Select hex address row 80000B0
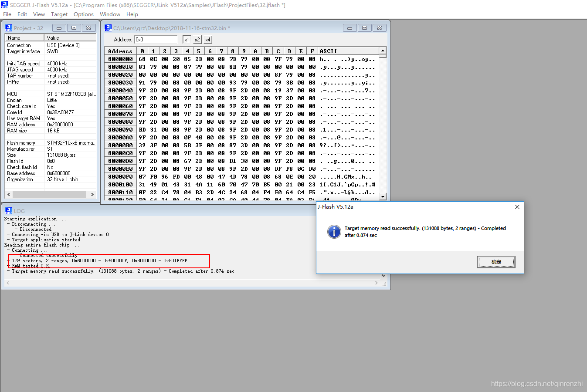Viewport: 587px width, 392px height. pos(120,145)
